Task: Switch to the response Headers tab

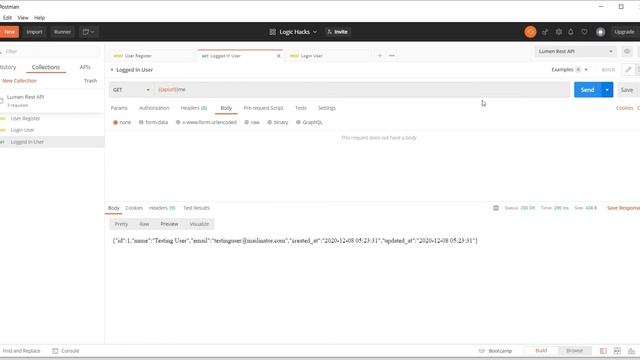Action: point(162,208)
